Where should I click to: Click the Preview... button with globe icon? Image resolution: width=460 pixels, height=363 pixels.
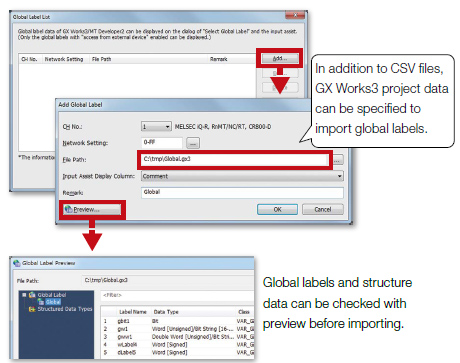pos(92,210)
